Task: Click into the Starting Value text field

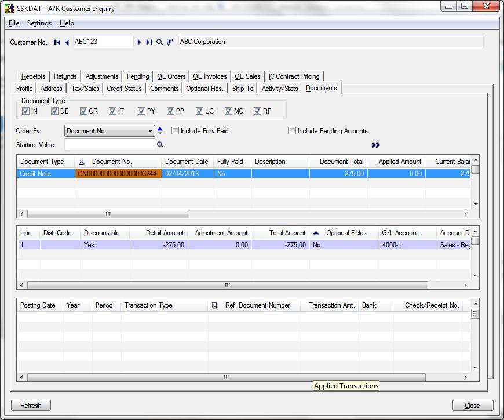Action: tap(109, 145)
